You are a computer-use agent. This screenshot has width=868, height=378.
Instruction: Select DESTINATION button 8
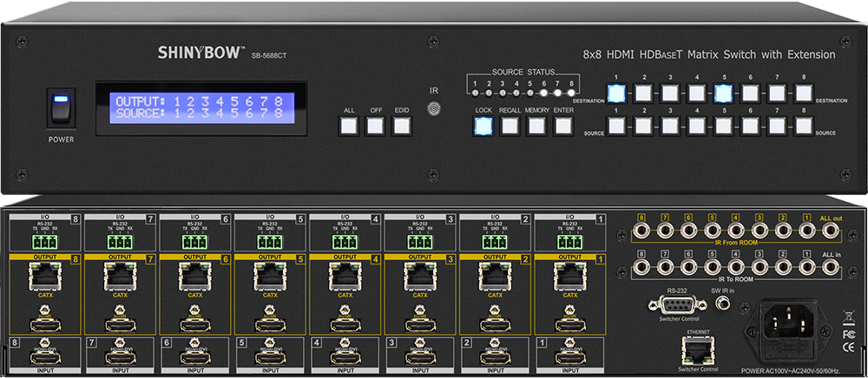(803, 93)
